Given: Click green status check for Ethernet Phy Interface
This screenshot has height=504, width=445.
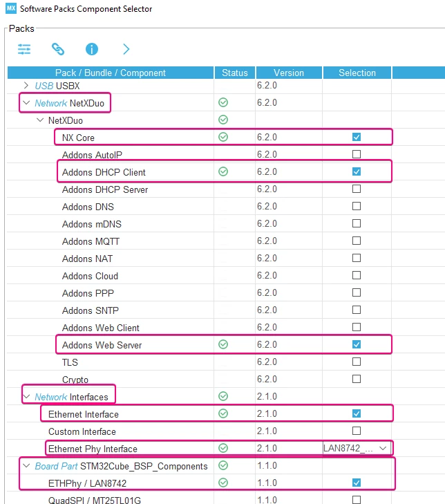Looking at the screenshot, I should coord(223,448).
